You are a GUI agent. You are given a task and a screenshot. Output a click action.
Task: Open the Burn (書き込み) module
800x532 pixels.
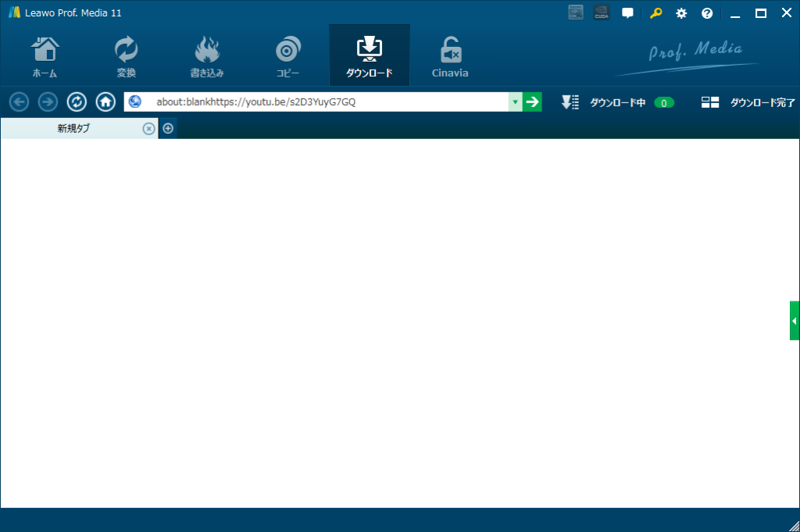(206, 56)
